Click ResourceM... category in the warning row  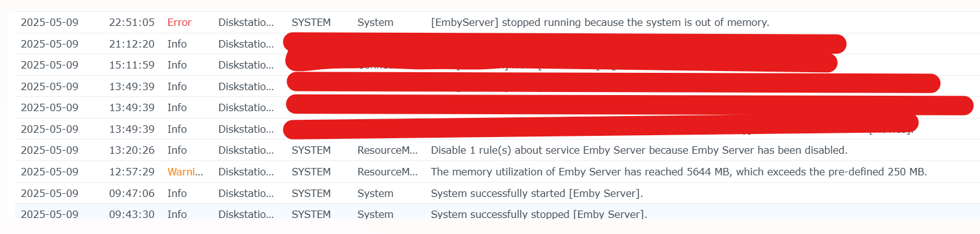tap(387, 172)
